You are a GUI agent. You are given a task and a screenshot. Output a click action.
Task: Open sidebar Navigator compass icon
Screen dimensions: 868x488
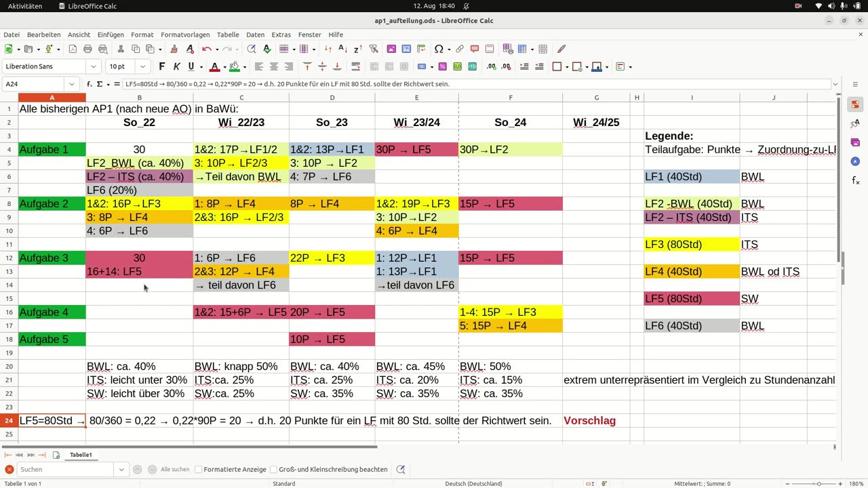click(855, 161)
